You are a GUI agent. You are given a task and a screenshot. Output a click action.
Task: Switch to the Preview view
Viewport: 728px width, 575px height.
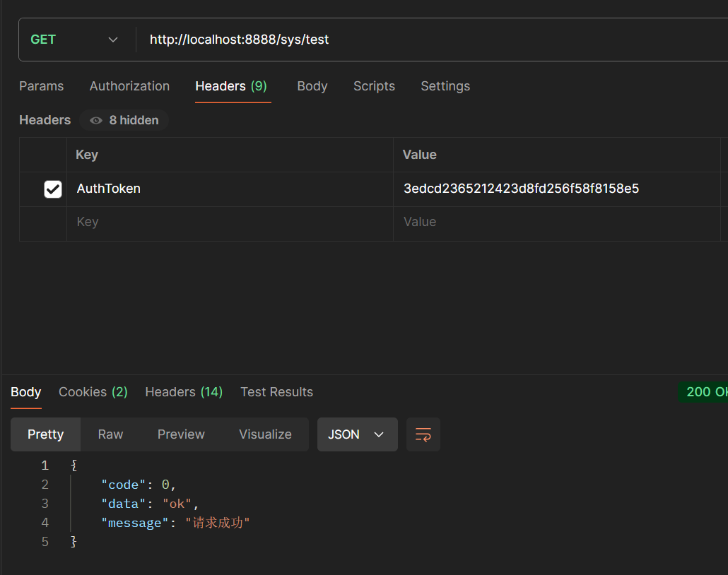pyautogui.click(x=181, y=434)
